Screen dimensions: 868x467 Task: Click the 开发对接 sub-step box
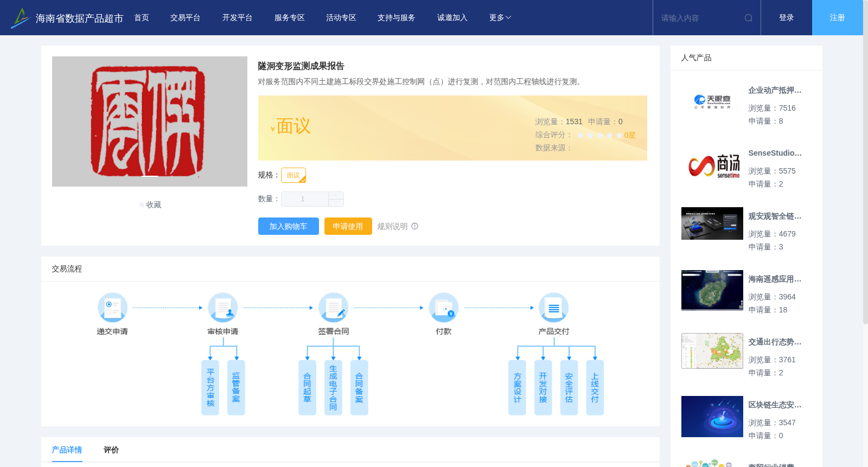coord(543,388)
